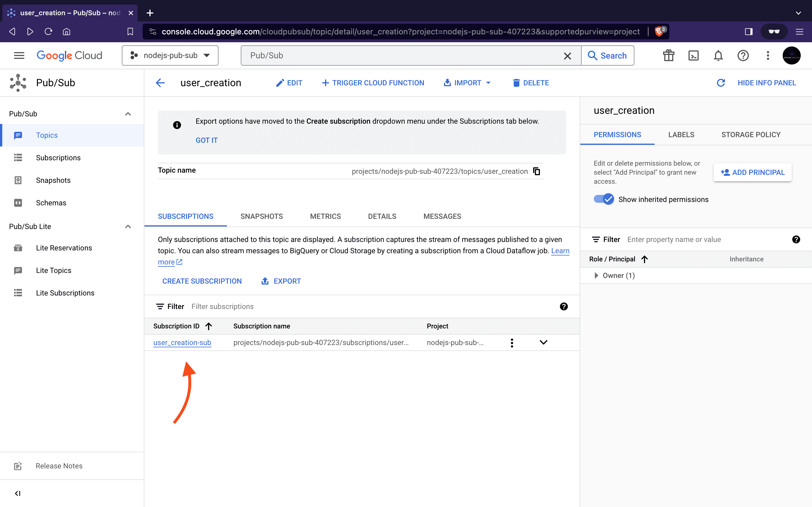Click the user_creation-sub subscription link
The height and width of the screenshot is (507, 812).
coord(182,342)
